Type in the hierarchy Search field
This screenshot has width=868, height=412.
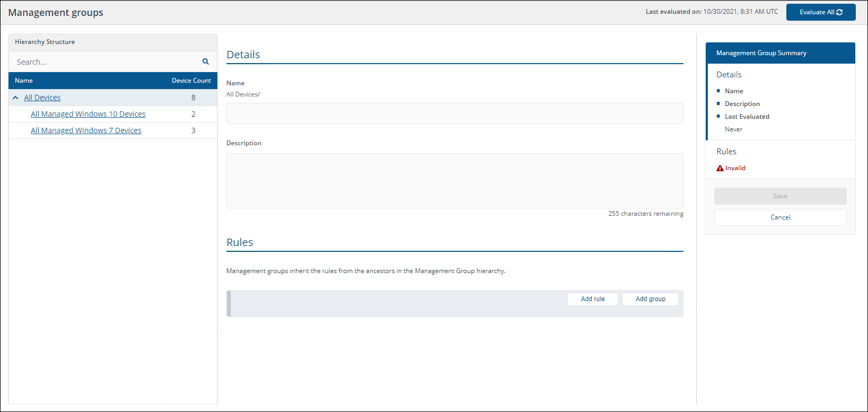(x=106, y=62)
